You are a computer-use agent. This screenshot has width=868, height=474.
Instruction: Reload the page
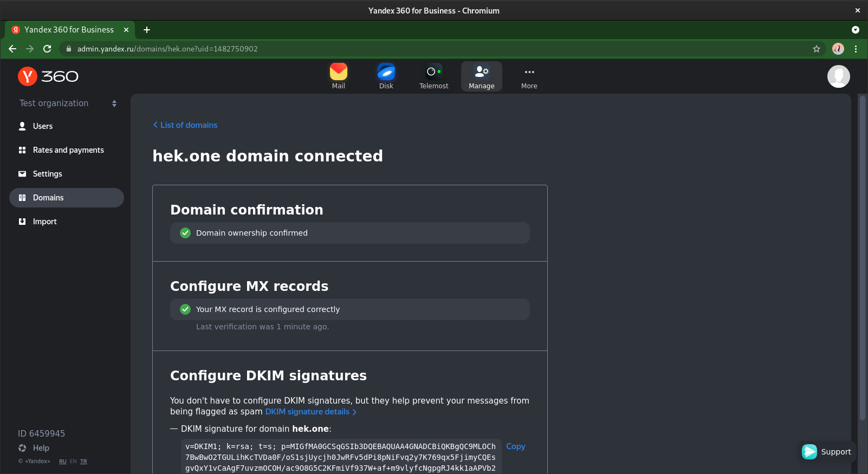[47, 49]
